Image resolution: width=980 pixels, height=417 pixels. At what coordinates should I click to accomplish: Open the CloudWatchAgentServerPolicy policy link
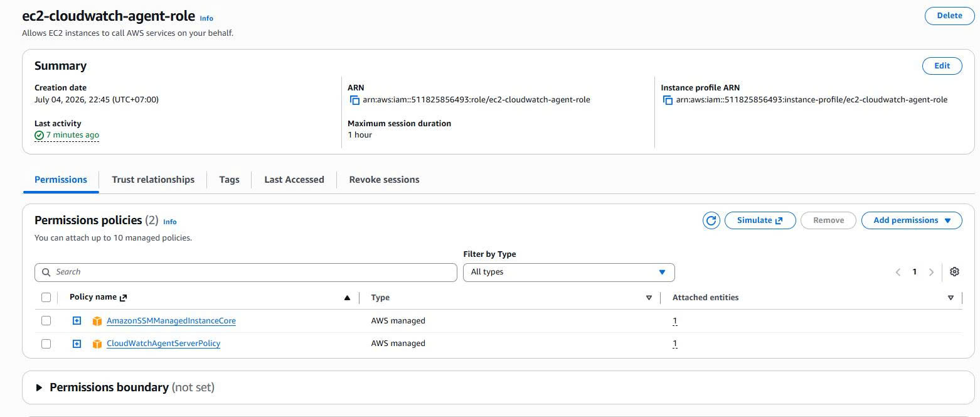[163, 344]
